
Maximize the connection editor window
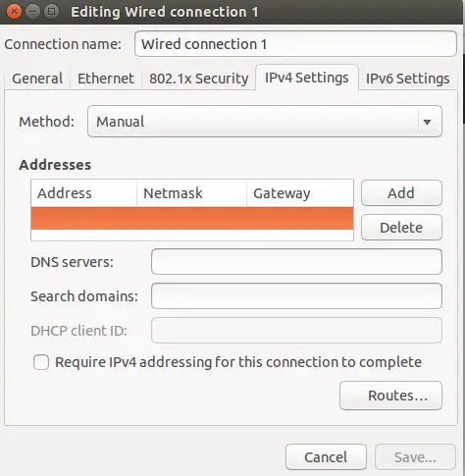click(x=51, y=12)
